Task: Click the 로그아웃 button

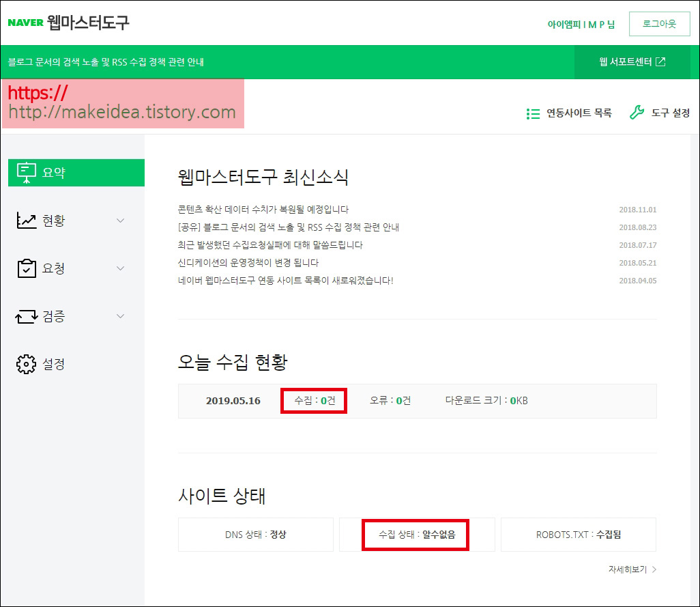Action: coord(659,24)
